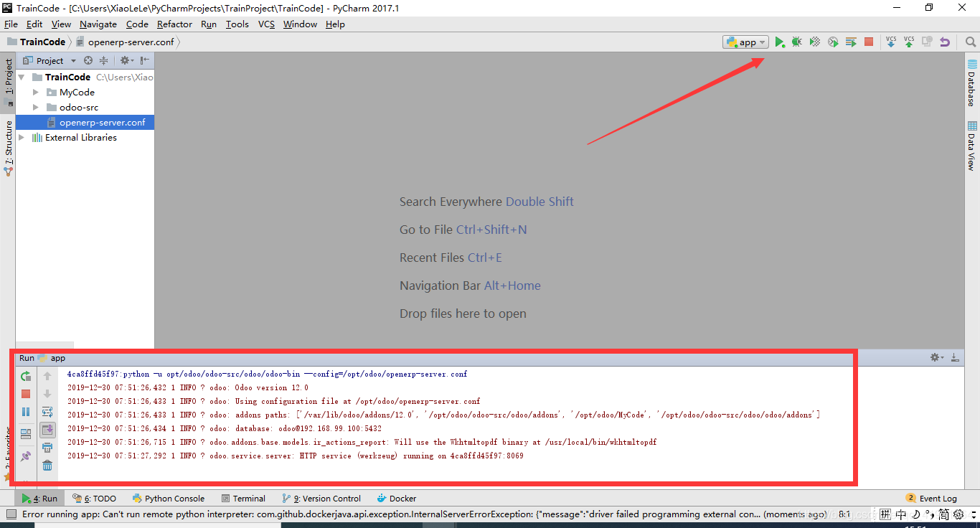
Task: Open the Event Log
Action: click(x=931, y=499)
